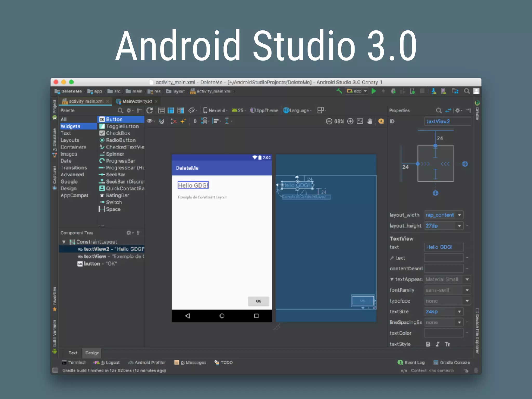Click zoom in plus icon beside 88%
This screenshot has height=399, width=532.
coord(350,121)
